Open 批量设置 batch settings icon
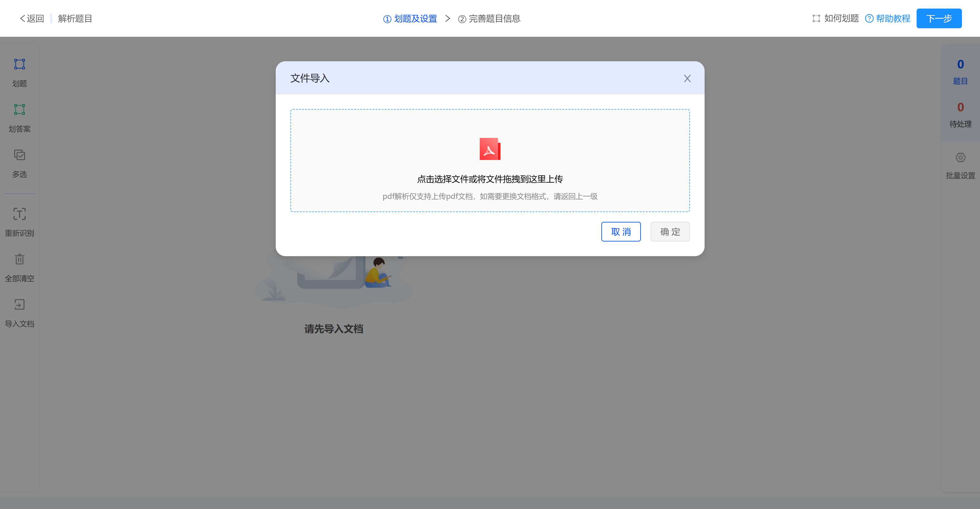The width and height of the screenshot is (980, 509). (x=960, y=158)
